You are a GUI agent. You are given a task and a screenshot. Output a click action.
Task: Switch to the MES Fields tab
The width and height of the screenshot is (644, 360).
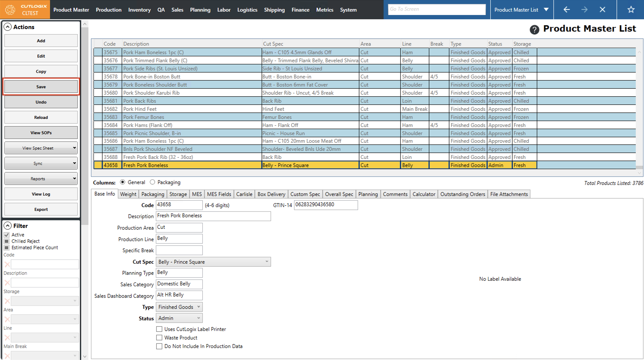coord(219,194)
